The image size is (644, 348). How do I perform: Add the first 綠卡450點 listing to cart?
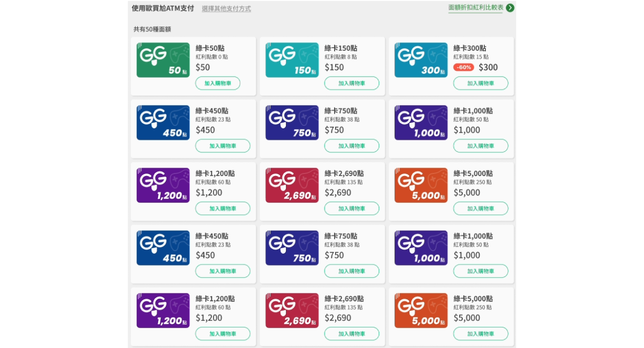point(223,146)
